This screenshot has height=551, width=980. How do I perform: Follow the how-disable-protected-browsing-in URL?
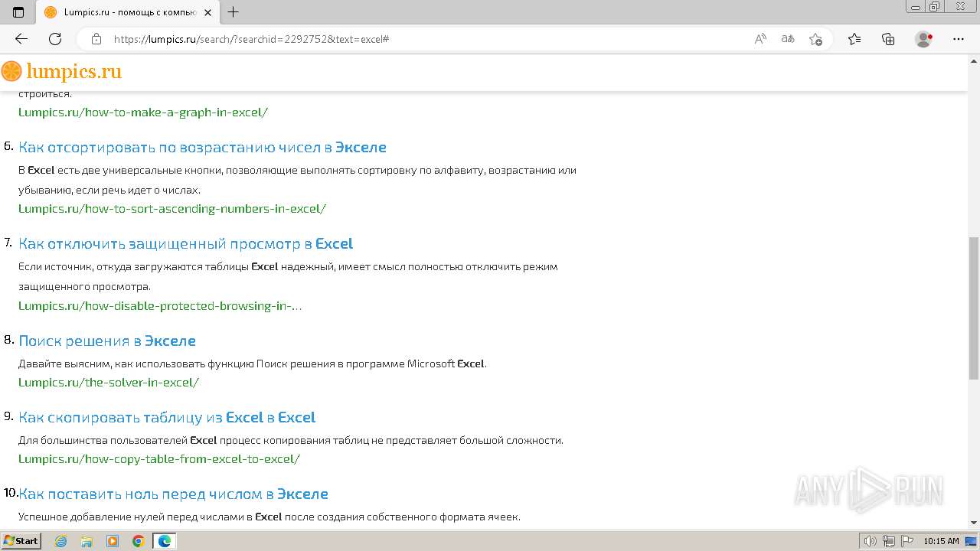(160, 305)
